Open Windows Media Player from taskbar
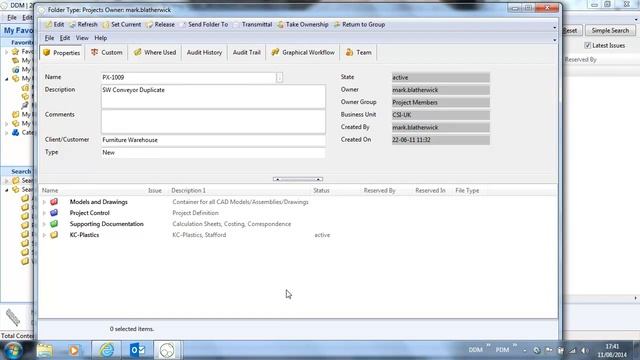Viewport: 640px width, 360px height. [x=74, y=350]
